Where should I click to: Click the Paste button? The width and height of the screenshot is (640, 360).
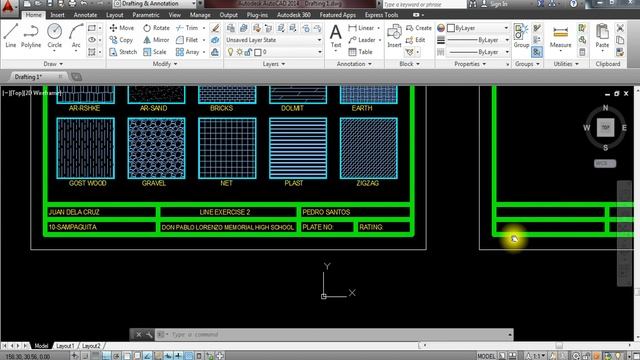pyautogui.click(x=602, y=36)
